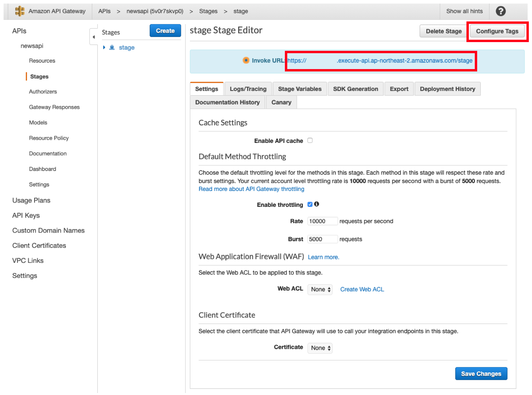
Task: Collapse the sidebar with the arrow handle
Action: [x=94, y=37]
